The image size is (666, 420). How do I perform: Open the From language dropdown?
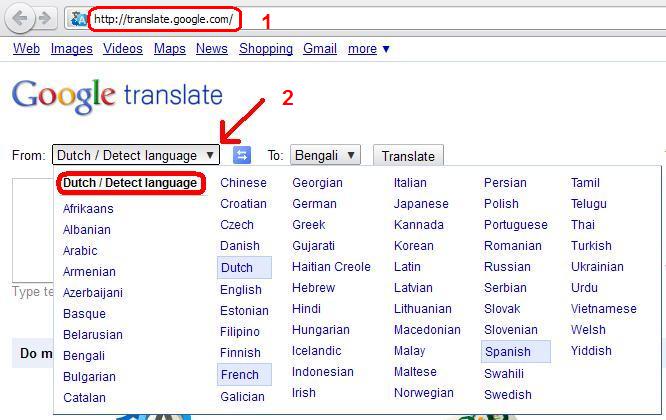135,155
